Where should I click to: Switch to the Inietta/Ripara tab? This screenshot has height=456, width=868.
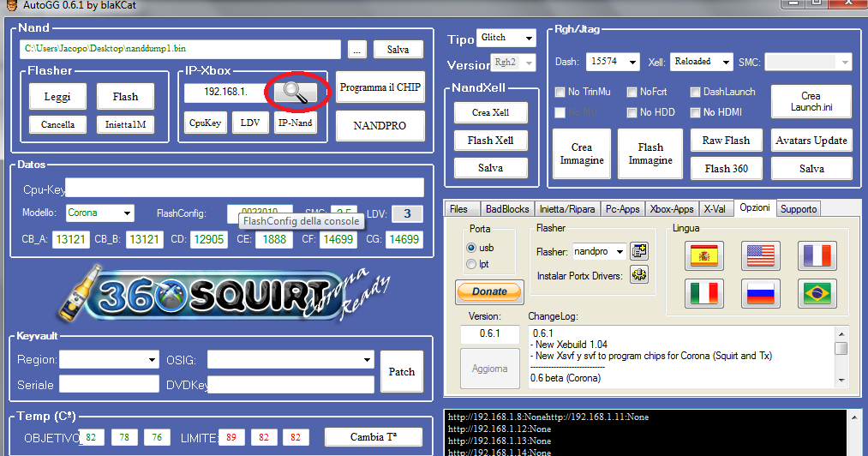[x=567, y=209]
